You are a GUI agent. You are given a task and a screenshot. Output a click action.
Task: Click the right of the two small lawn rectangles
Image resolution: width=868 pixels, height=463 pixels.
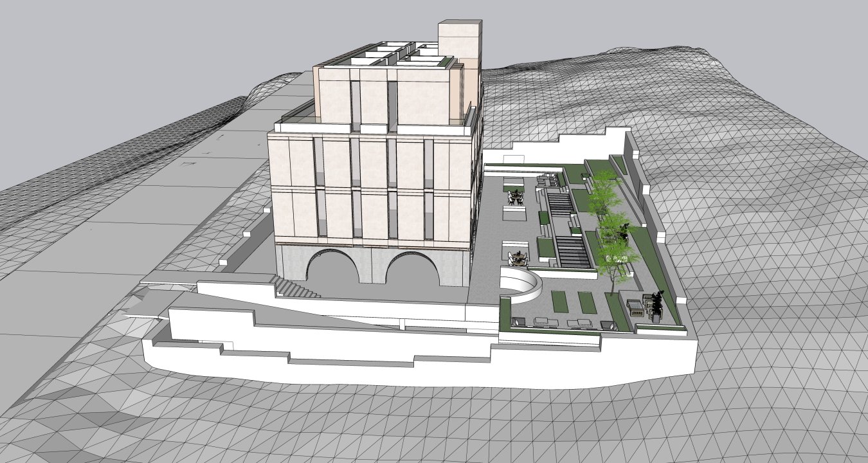(x=587, y=302)
